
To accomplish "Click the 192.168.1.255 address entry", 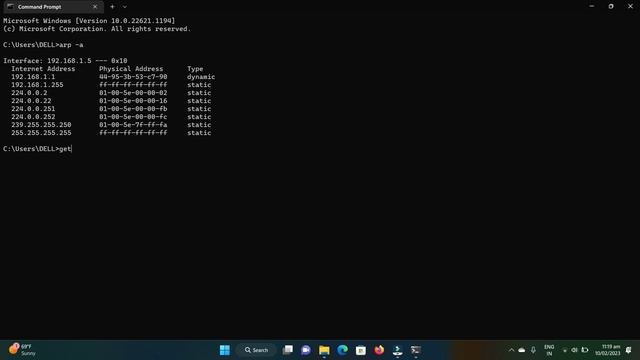I will (37, 85).
